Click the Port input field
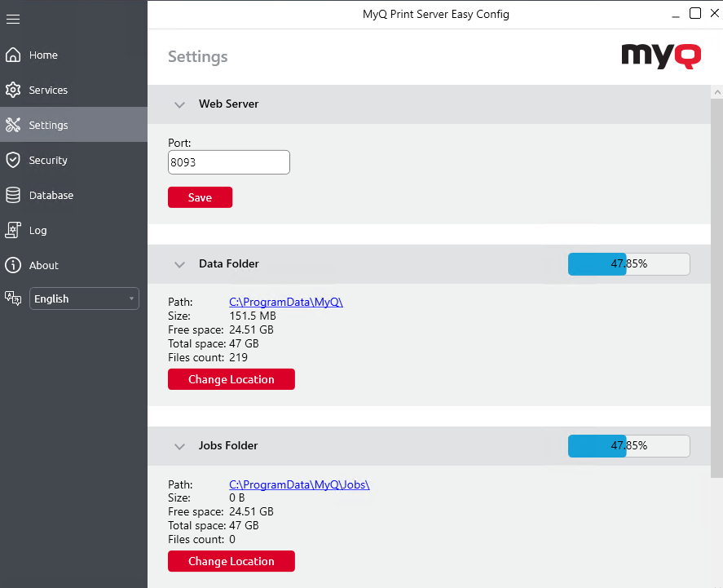The image size is (723, 588). 229,162
